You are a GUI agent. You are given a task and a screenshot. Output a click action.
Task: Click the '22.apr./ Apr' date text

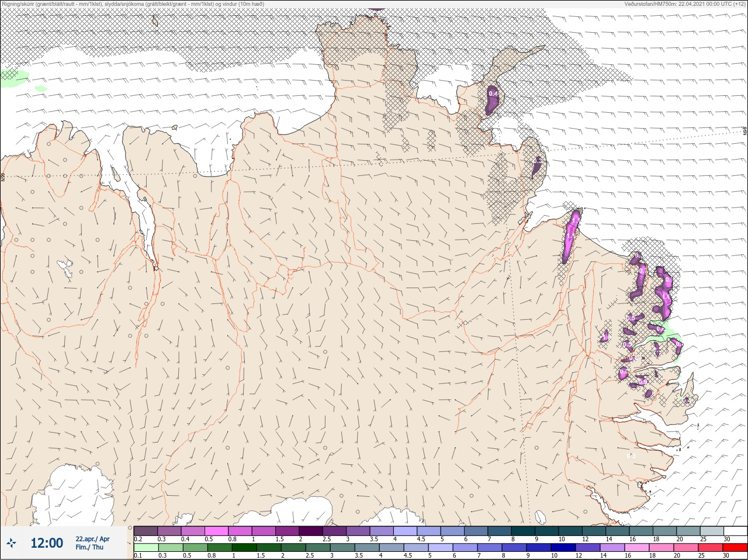(92, 539)
